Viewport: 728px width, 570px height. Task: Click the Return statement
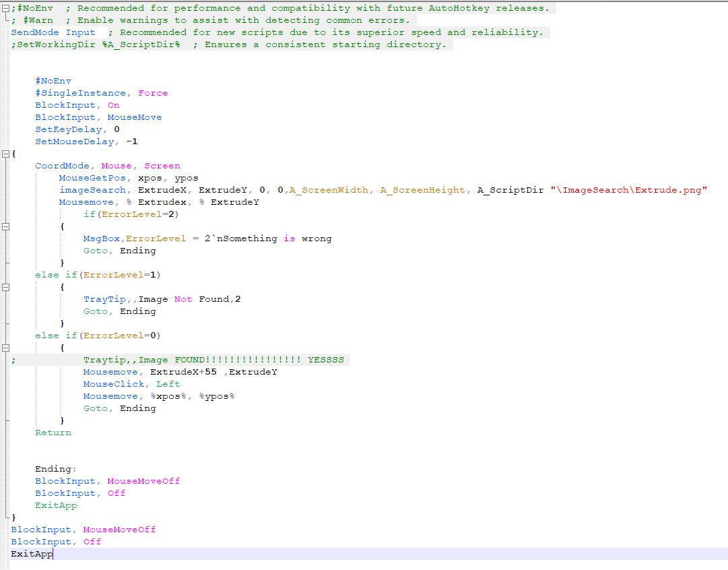[x=53, y=433]
